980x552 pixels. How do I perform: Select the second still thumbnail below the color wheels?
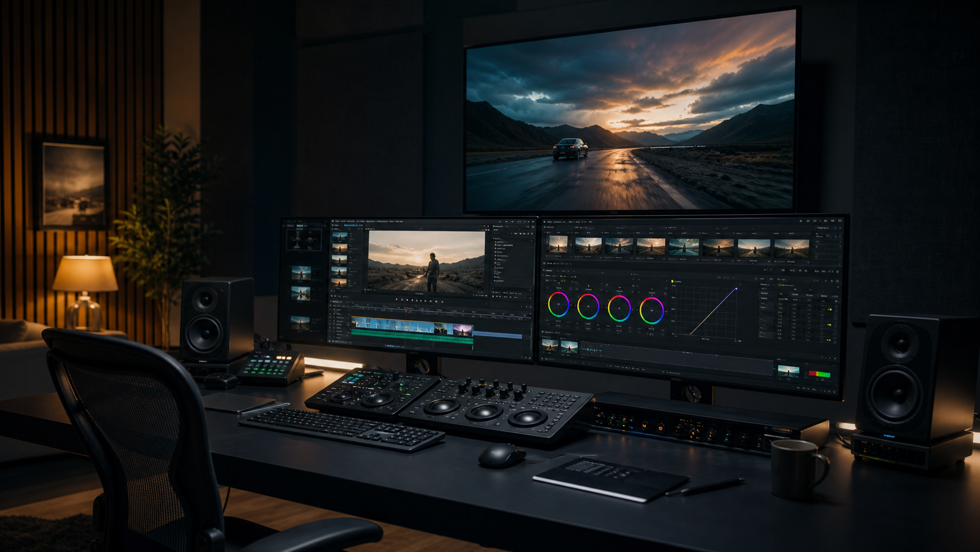pyautogui.click(x=569, y=348)
